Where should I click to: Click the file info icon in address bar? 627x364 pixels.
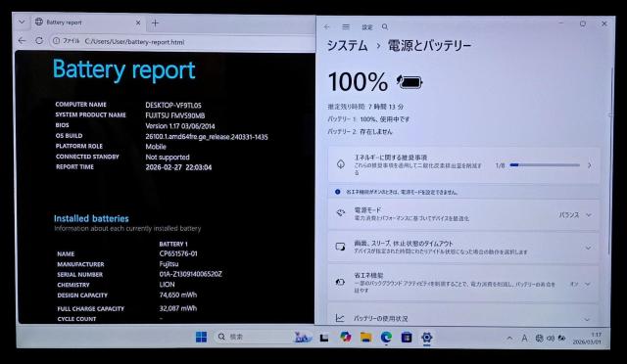[57, 41]
